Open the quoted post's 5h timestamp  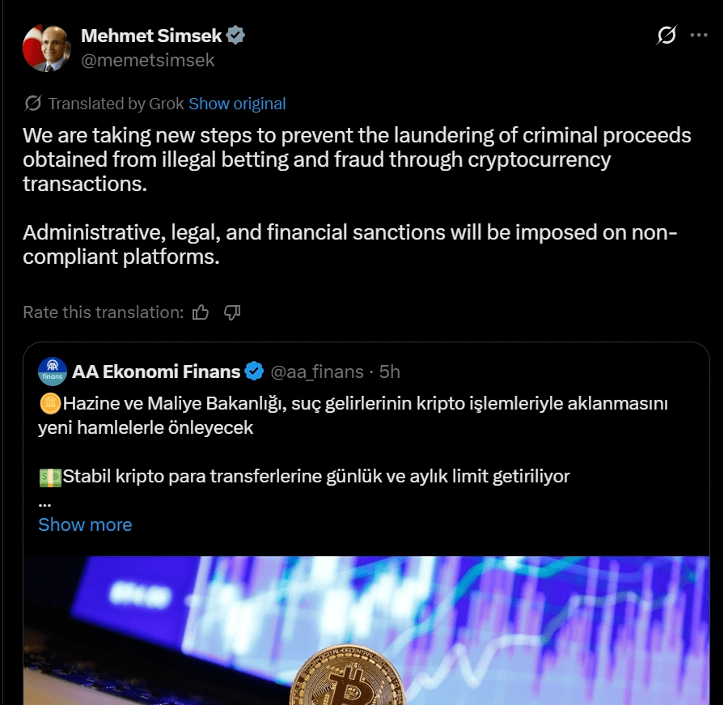(x=390, y=372)
